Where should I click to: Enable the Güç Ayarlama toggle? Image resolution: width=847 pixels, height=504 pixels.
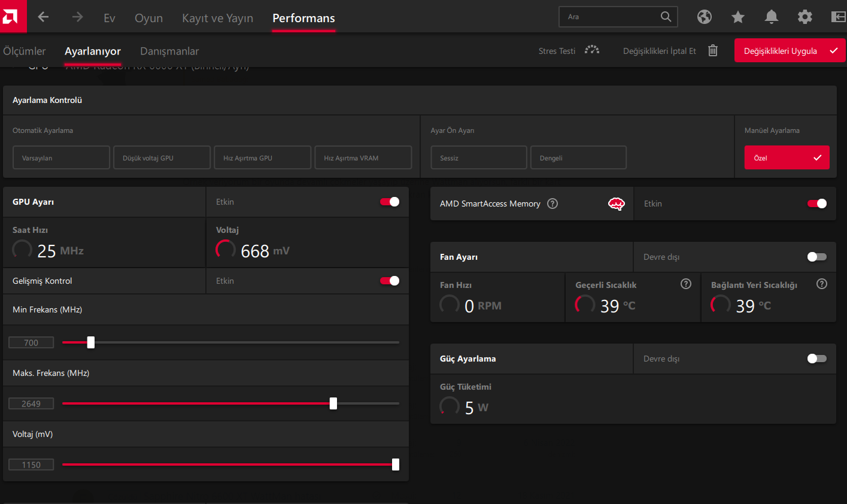coord(817,359)
